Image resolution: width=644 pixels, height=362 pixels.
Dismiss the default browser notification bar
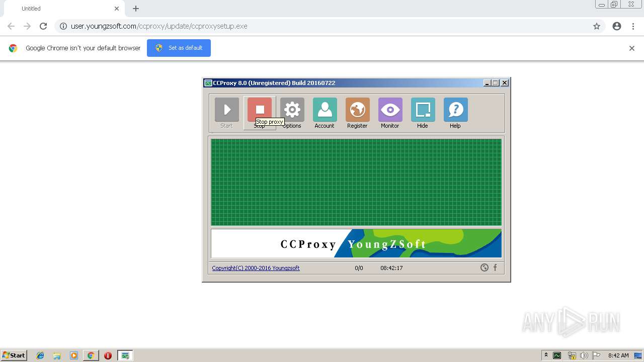tap(632, 48)
